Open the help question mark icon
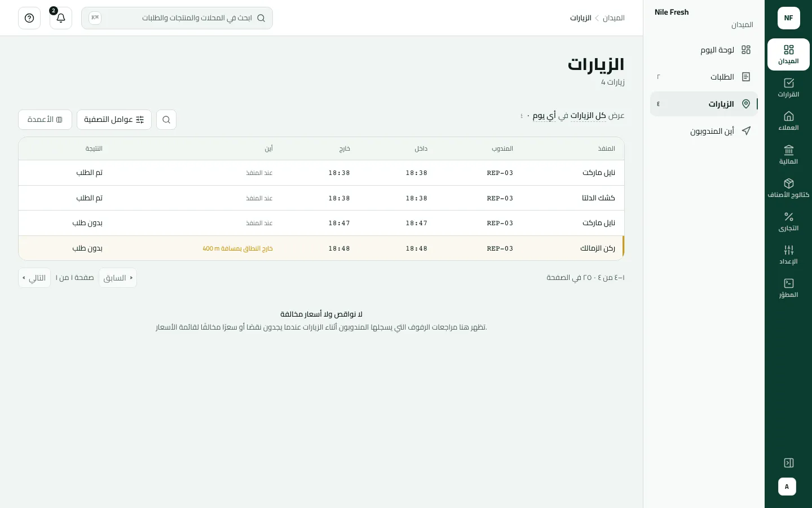This screenshot has width=812, height=508. pyautogui.click(x=29, y=18)
